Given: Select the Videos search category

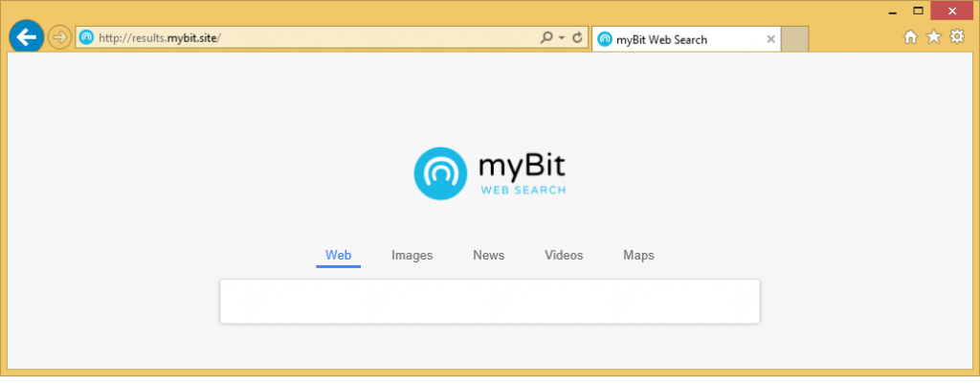Looking at the screenshot, I should pyautogui.click(x=564, y=255).
